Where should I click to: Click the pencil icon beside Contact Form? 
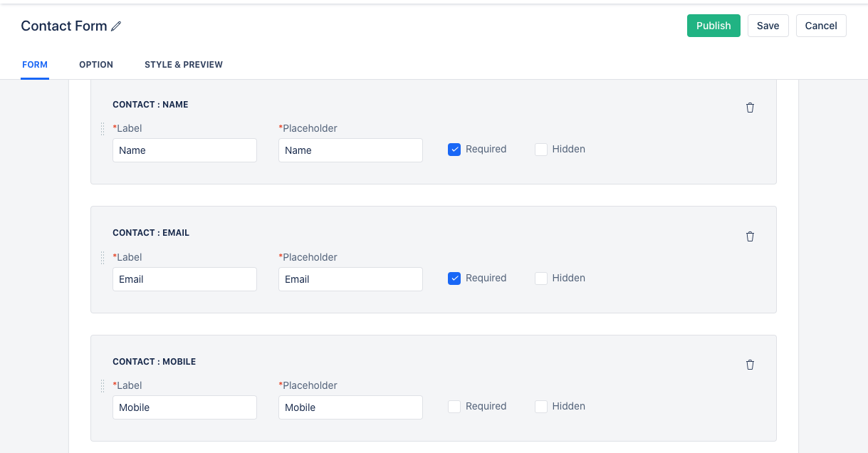[x=116, y=26]
